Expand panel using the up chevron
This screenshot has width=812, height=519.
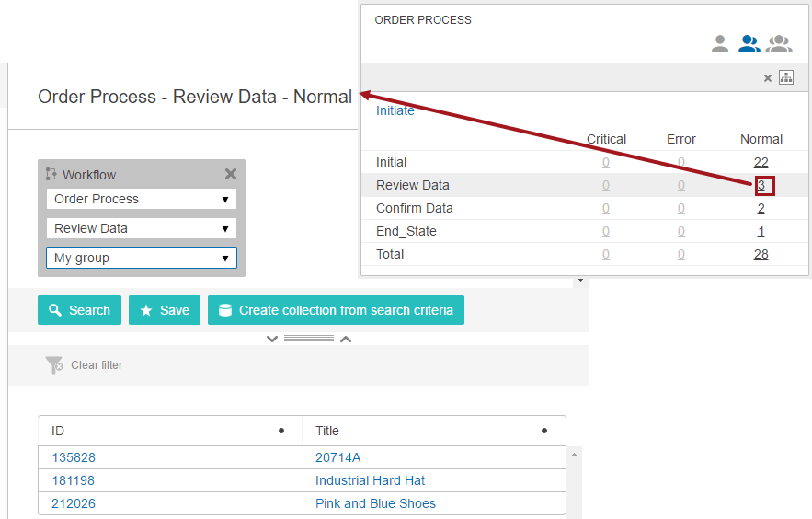coord(346,339)
